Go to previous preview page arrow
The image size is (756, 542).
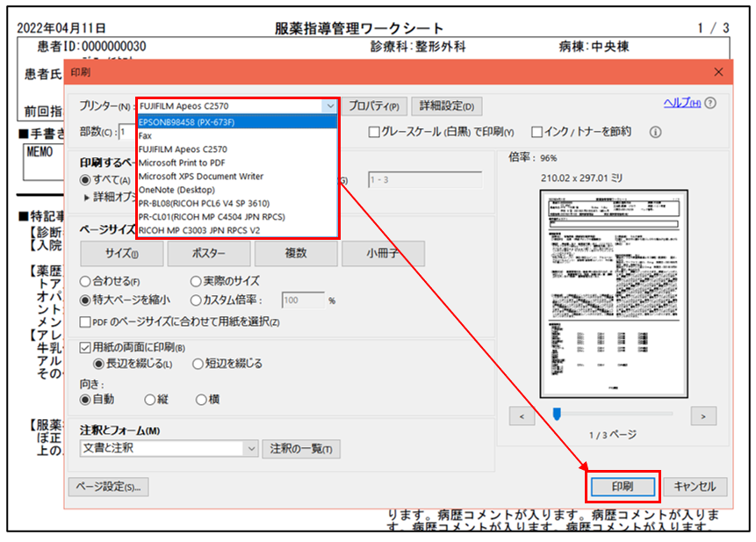(522, 415)
